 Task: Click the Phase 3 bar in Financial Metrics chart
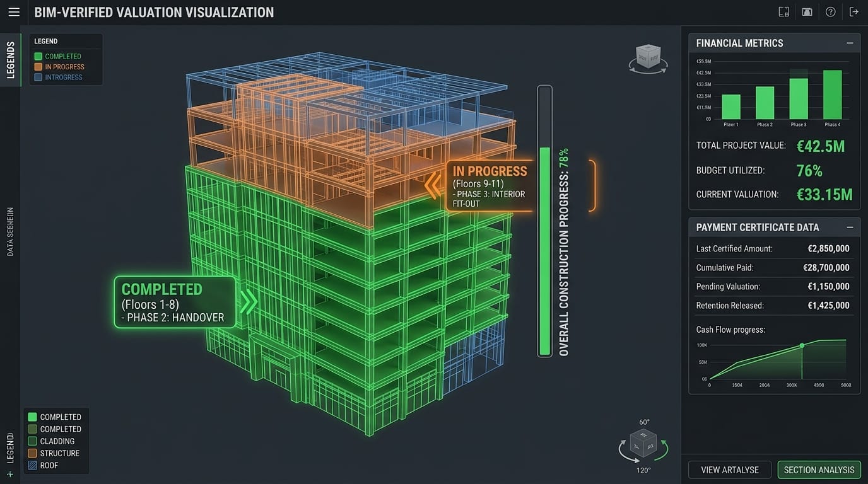[x=799, y=98]
